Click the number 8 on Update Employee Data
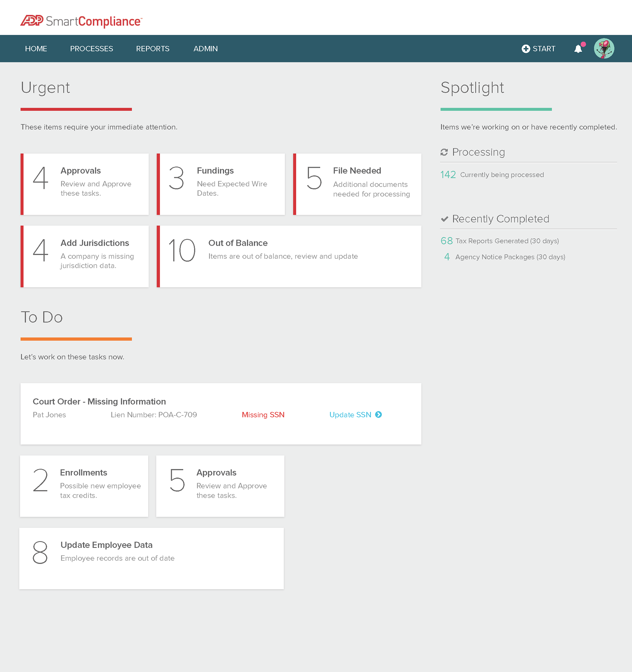Viewport: 632px width, 672px height. (40, 552)
